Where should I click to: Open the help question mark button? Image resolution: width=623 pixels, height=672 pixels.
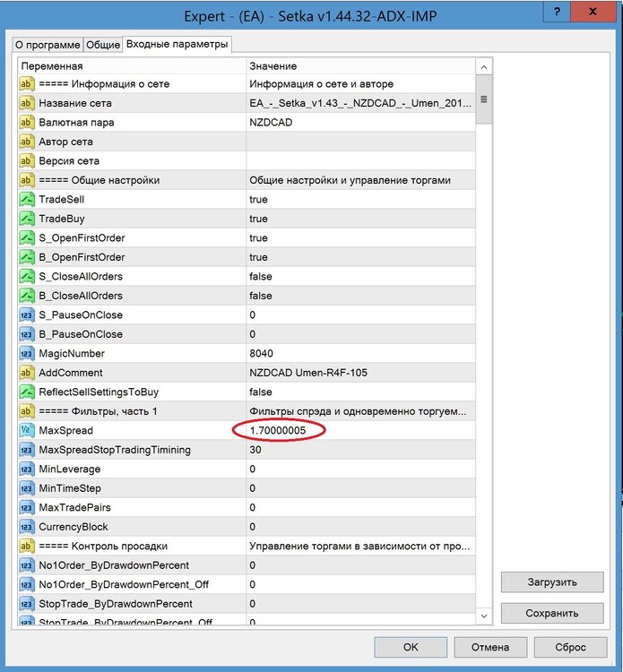click(557, 12)
